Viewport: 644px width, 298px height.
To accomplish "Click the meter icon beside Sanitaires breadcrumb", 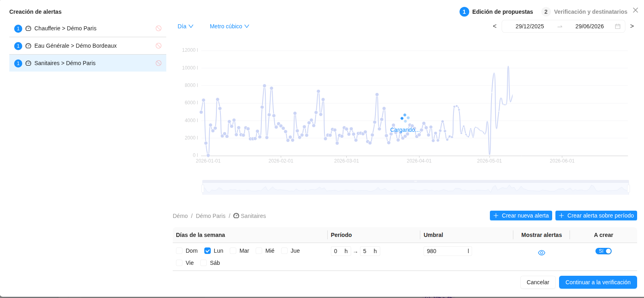I will coord(236,216).
